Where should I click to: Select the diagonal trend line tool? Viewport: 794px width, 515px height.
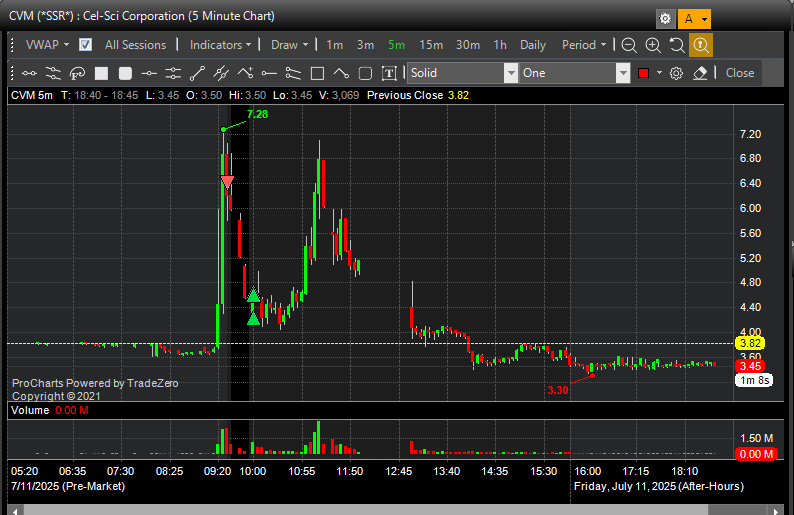click(x=197, y=73)
